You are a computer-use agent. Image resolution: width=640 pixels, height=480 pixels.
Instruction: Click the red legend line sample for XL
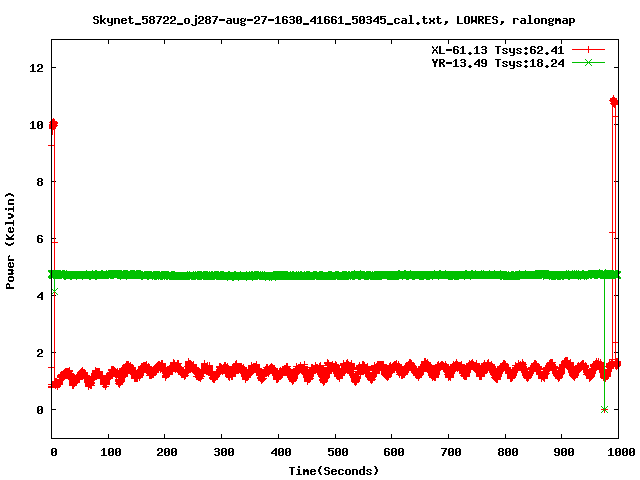point(588,50)
